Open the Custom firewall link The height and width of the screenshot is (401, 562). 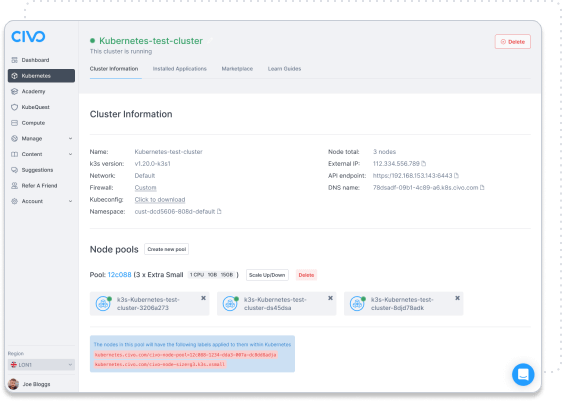(145, 188)
